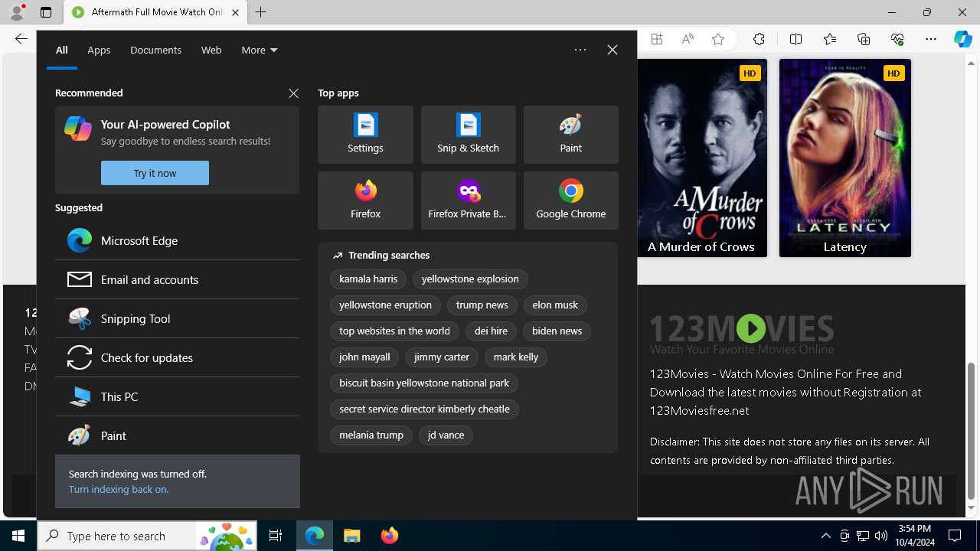Show hidden system tray icons
Screen dimensions: 980x551
[825, 536]
